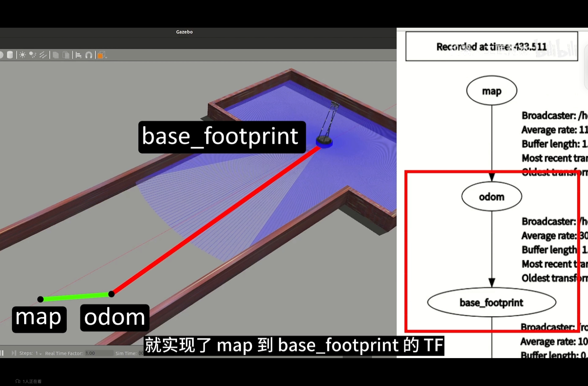Click the Copy icon in Gazebo toolbar
Screen dimensions: 588x386
pyautogui.click(x=56, y=55)
